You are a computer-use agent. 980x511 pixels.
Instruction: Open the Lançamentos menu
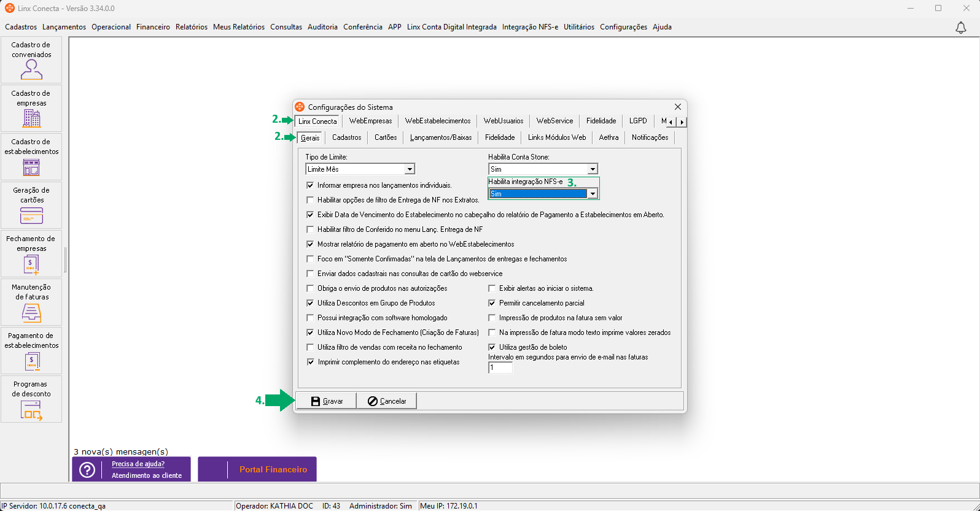pos(64,27)
